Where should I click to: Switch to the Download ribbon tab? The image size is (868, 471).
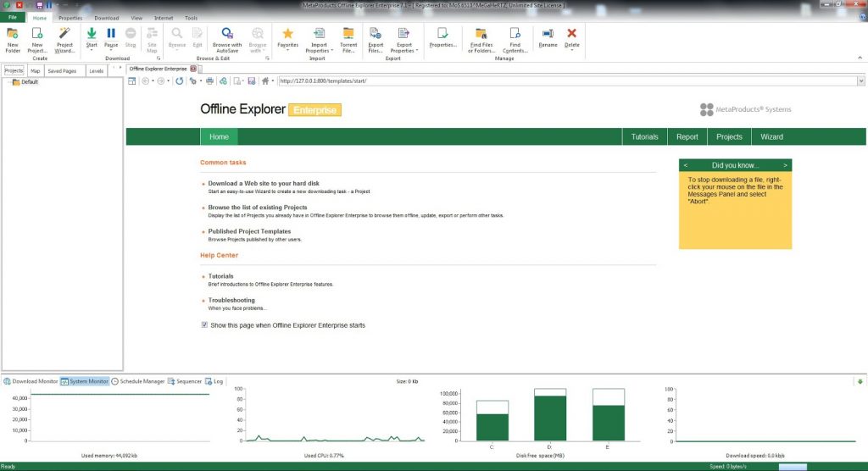tap(106, 18)
